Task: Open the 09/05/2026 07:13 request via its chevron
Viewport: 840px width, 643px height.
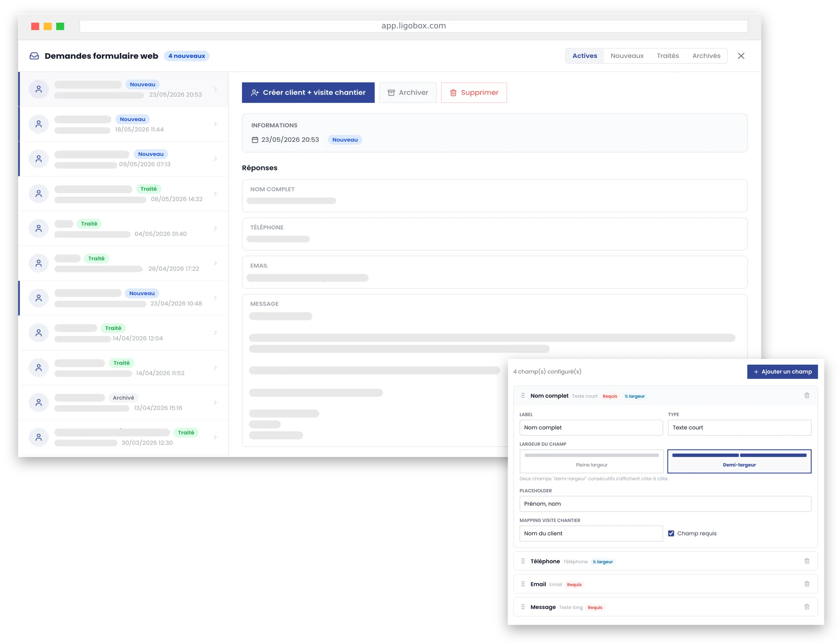Action: pos(215,159)
